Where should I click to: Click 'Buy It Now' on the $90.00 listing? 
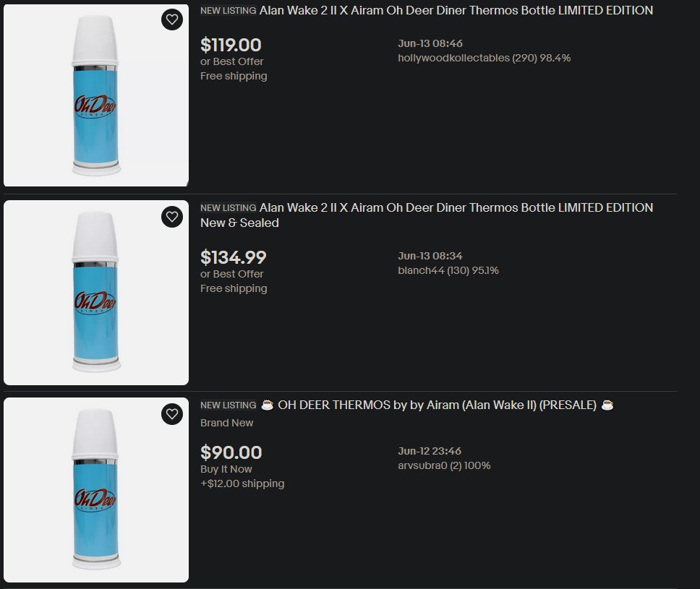(x=226, y=469)
